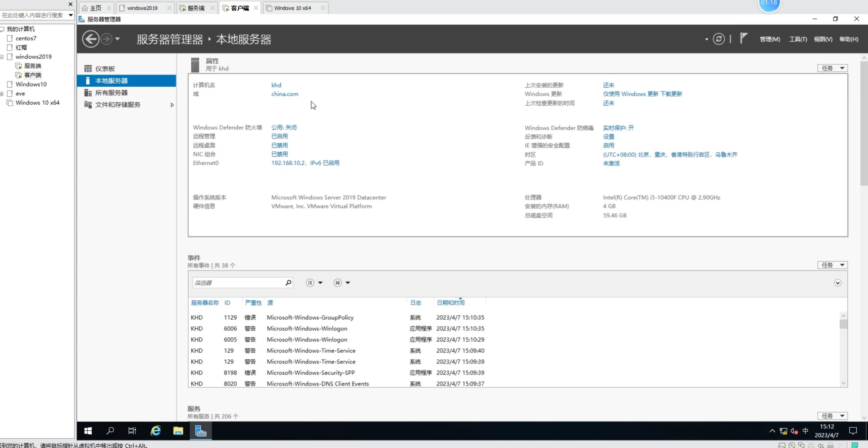Click the Remote Desktop disabled link
Image resolution: width=868 pixels, height=448 pixels.
[279, 145]
